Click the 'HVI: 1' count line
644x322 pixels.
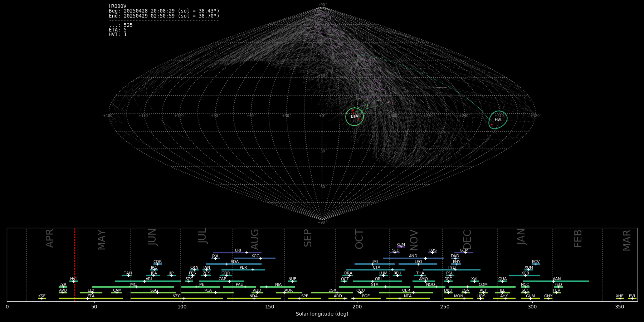click(118, 34)
